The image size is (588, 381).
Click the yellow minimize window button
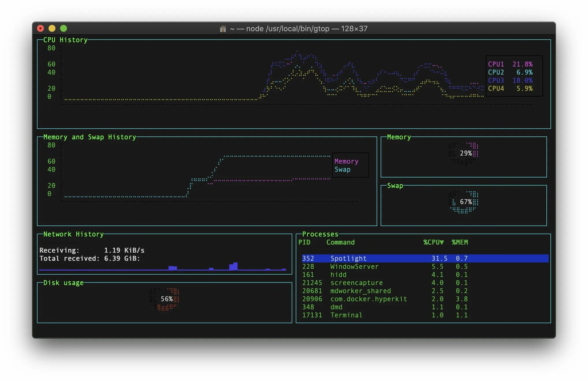click(52, 28)
